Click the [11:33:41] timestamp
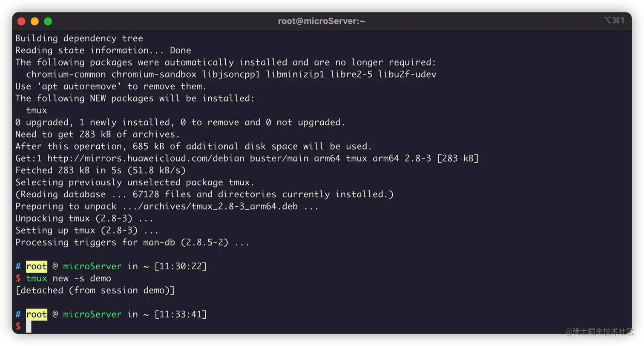The image size is (644, 346). [x=180, y=314]
